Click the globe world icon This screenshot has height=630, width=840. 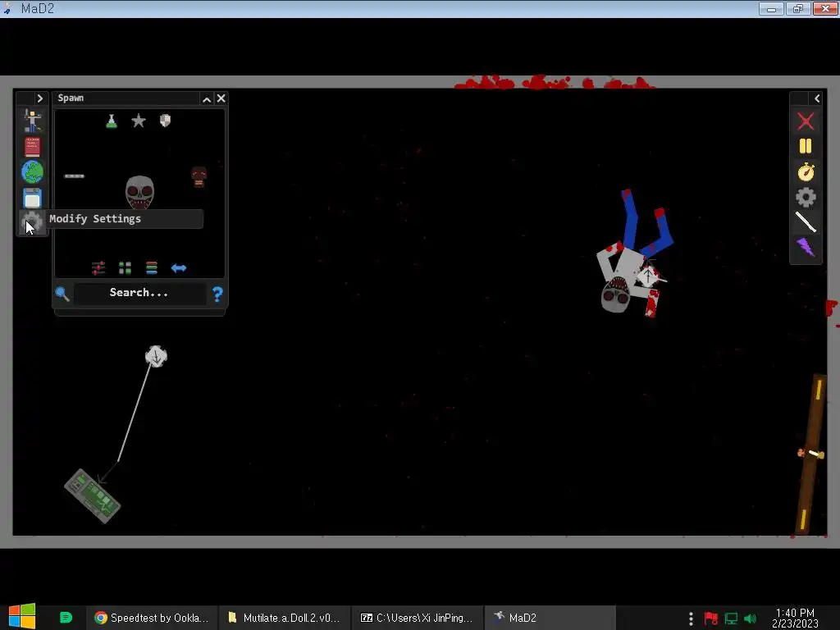click(x=32, y=172)
